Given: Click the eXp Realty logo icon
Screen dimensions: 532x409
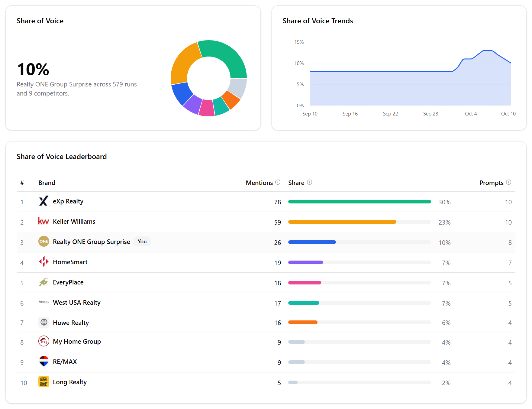Looking at the screenshot, I should point(44,201).
